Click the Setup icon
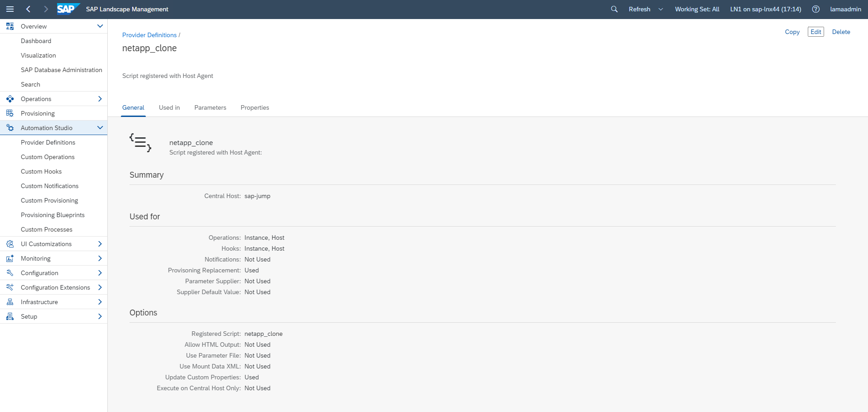868x412 pixels. [x=10, y=316]
